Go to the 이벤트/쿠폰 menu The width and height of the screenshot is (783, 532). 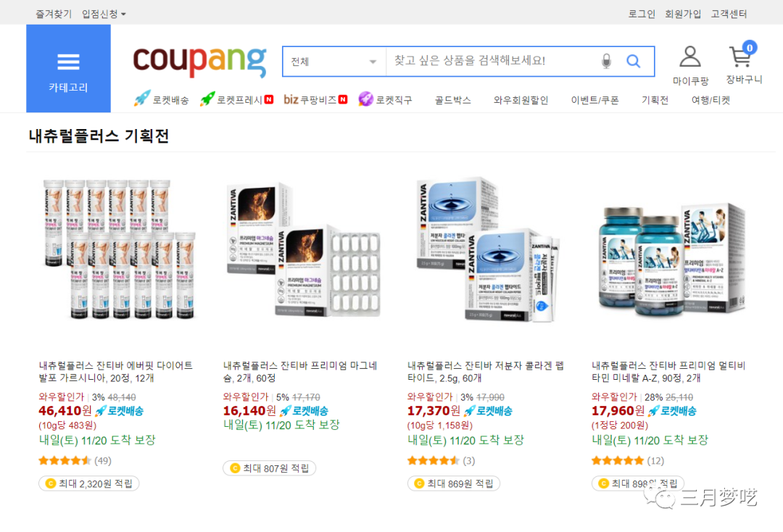(x=594, y=100)
